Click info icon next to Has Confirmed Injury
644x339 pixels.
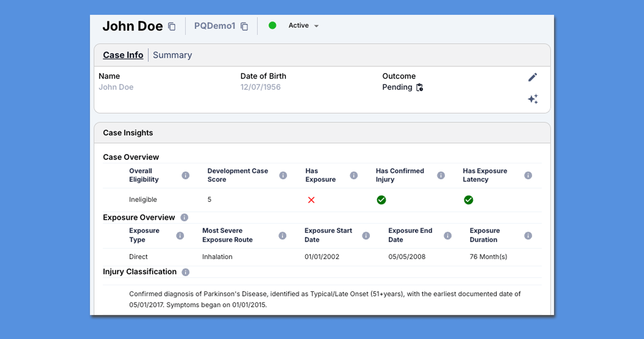[x=441, y=175]
